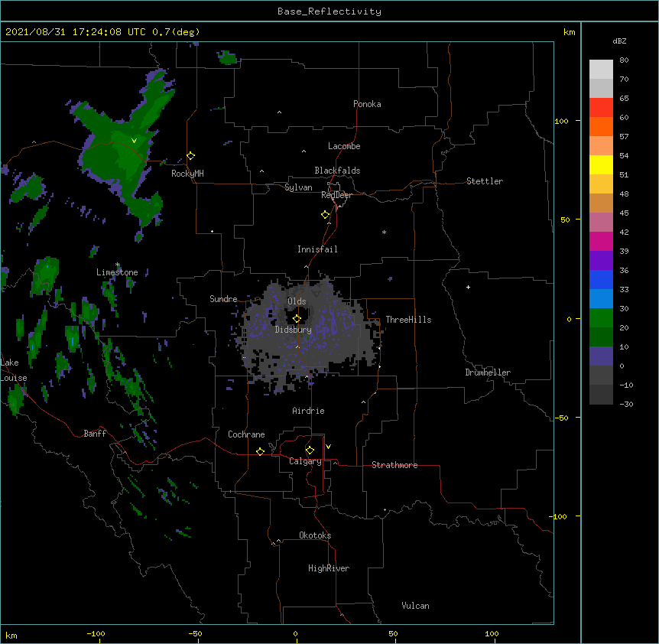
Task: Click the Vulcan town label
Action: [415, 606]
